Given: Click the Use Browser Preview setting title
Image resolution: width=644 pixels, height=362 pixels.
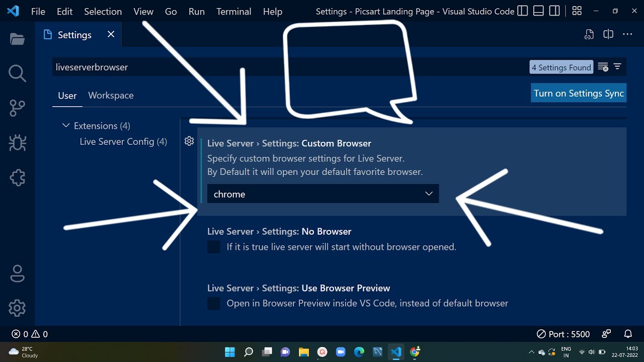Looking at the screenshot, I should (298, 288).
